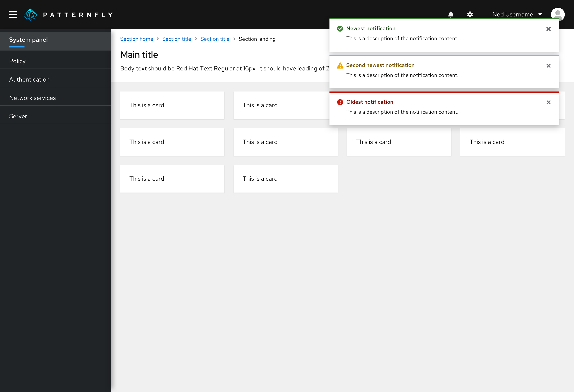
Task: Click the Main title heading
Action: point(139,55)
